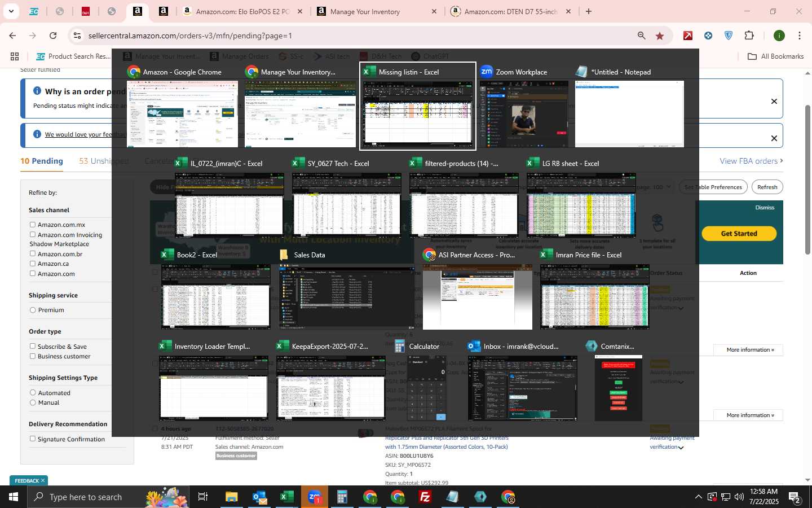812x508 pixels.
Task: Open Amazon - Google Chrome window thumbnail
Action: click(182, 106)
